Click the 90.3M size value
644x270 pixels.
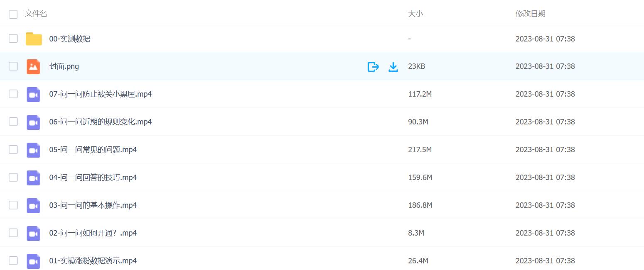(418, 122)
